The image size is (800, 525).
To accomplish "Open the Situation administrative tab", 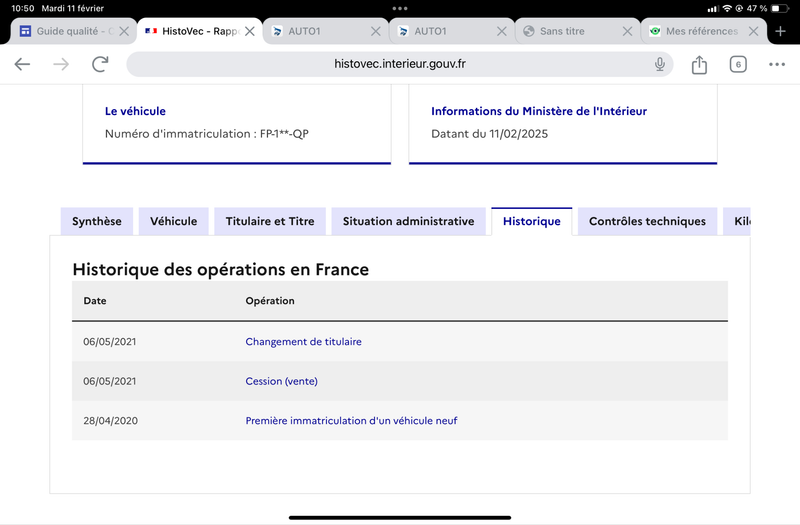I will tap(408, 221).
